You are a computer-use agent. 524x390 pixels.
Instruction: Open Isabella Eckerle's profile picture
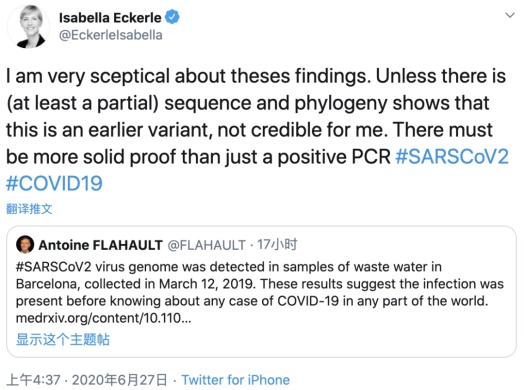tap(28, 26)
